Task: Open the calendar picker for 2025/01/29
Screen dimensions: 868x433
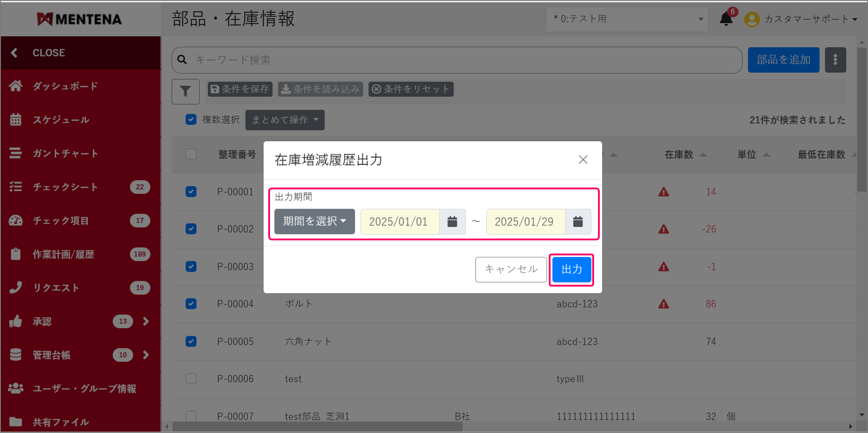Action: pyautogui.click(x=578, y=221)
